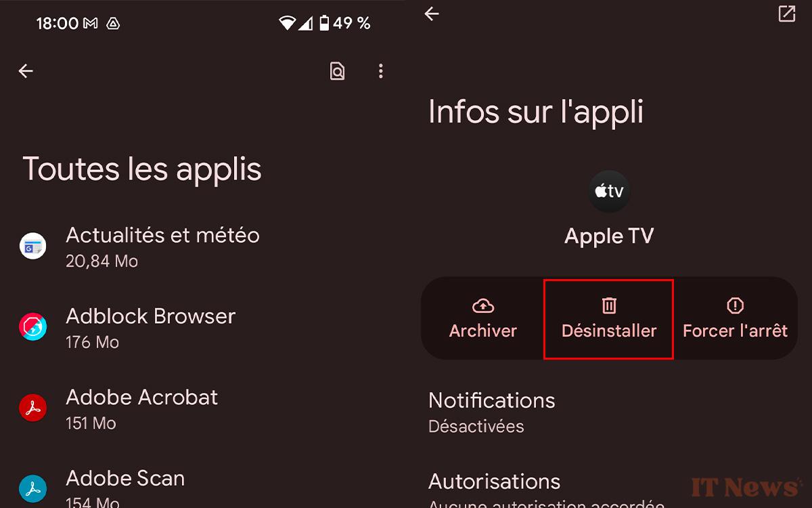
Task: Tap the Adblock Browser app icon
Action: [x=32, y=327]
